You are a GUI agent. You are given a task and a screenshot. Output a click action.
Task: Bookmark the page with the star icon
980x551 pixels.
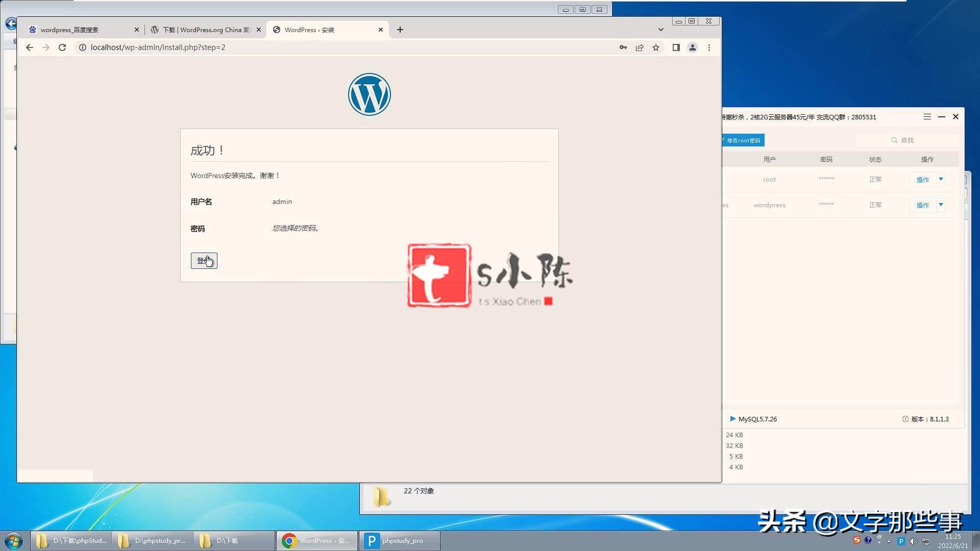(656, 47)
